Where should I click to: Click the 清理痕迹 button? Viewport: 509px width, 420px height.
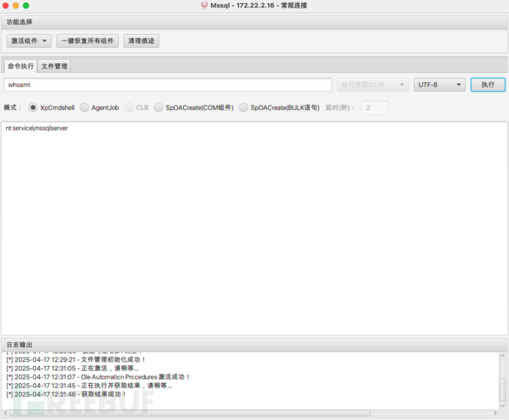[141, 41]
